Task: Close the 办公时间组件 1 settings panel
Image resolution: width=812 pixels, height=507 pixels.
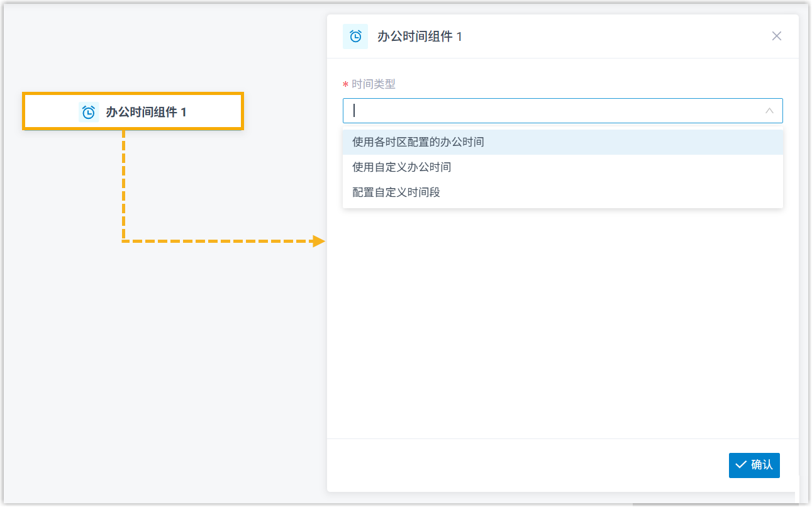Action: (x=777, y=36)
